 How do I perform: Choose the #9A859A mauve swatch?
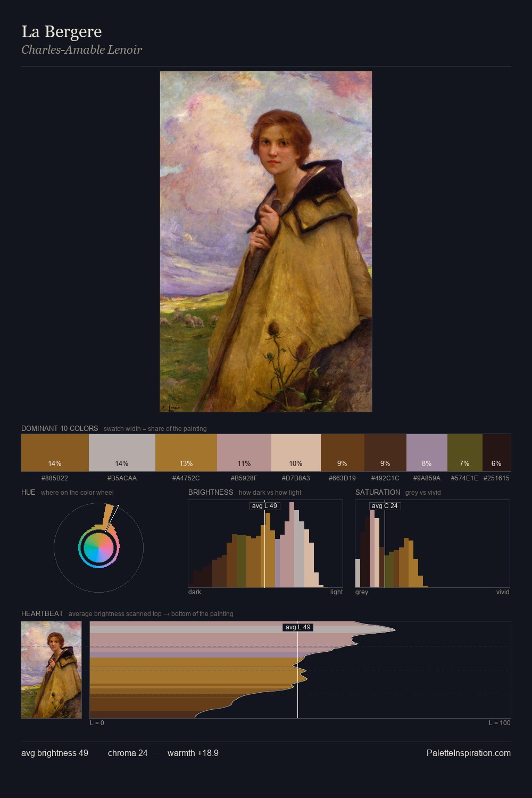pyautogui.click(x=427, y=453)
